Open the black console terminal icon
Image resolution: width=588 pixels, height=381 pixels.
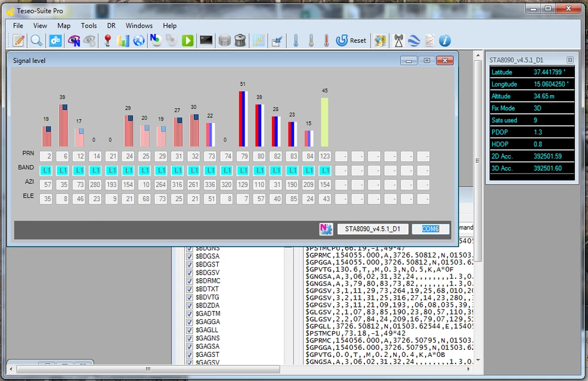tap(206, 40)
